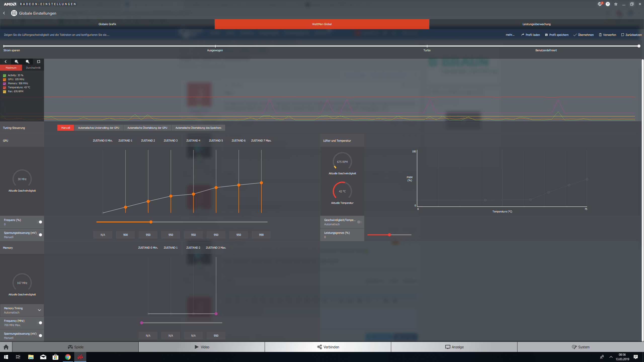Click Profil speichern button
Image resolution: width=644 pixels, height=362 pixels.
click(x=556, y=35)
